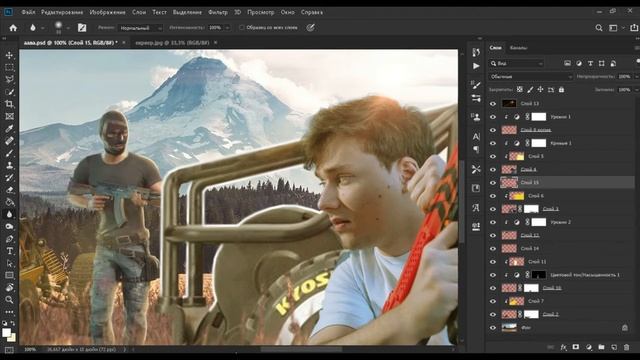The image size is (640, 360).
Task: Add a layer mask icon
Action: pos(576,347)
